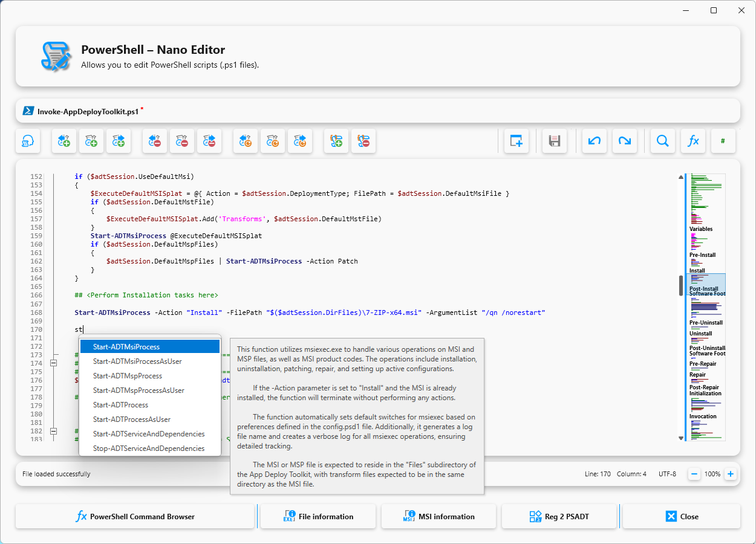Click 'File loaded successfully' status message

56,474
